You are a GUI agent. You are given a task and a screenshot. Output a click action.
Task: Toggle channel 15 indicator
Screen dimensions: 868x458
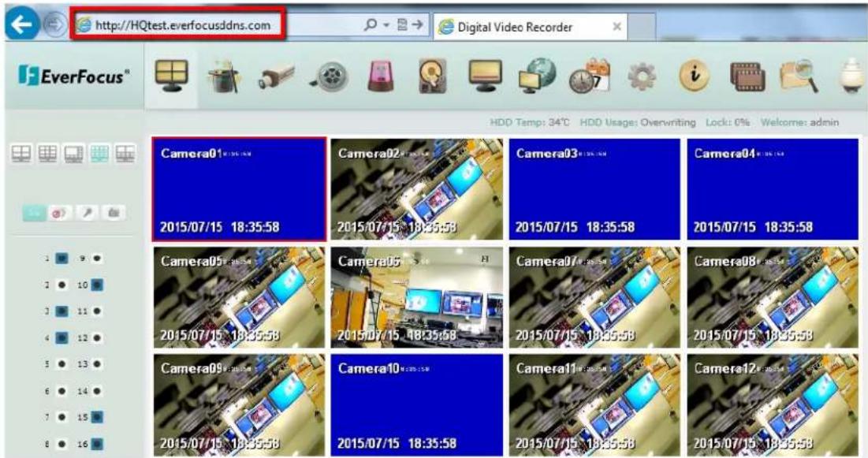tap(98, 417)
